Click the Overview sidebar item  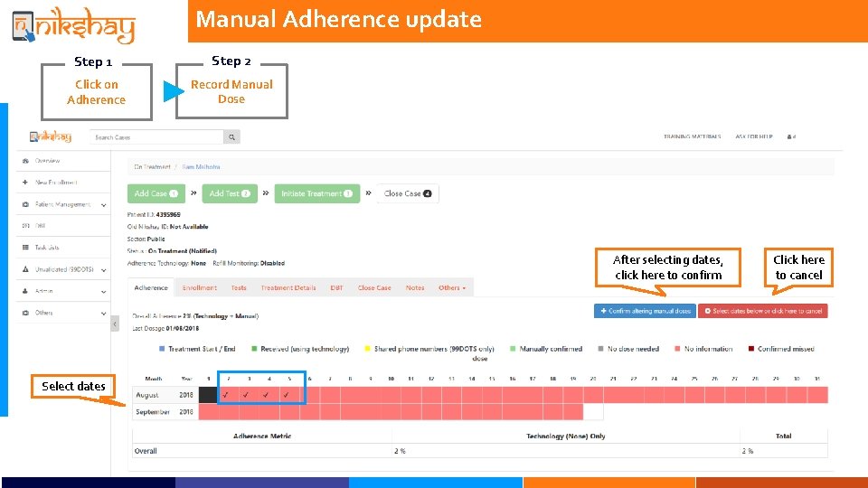[63, 161]
